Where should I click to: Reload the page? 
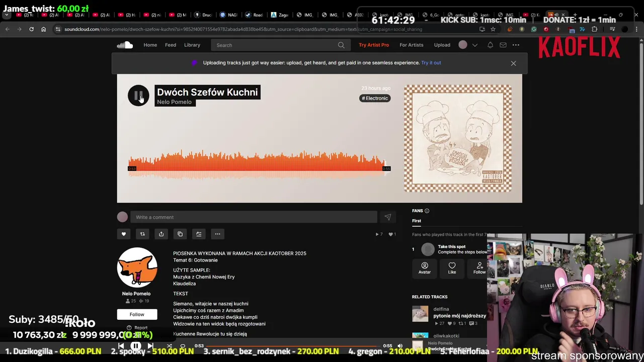pyautogui.click(x=31, y=29)
